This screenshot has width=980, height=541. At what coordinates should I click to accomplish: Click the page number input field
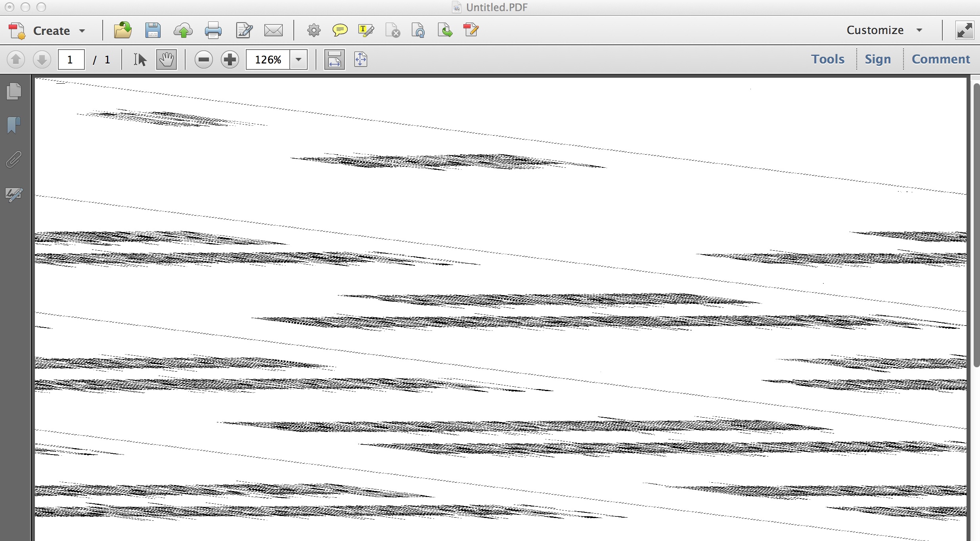71,59
